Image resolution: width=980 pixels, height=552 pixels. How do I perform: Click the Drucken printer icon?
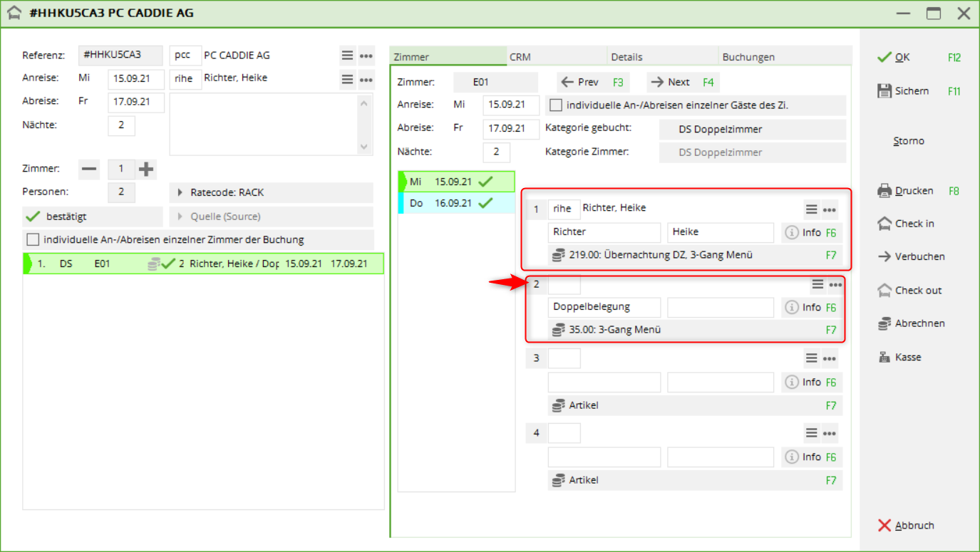tap(884, 191)
